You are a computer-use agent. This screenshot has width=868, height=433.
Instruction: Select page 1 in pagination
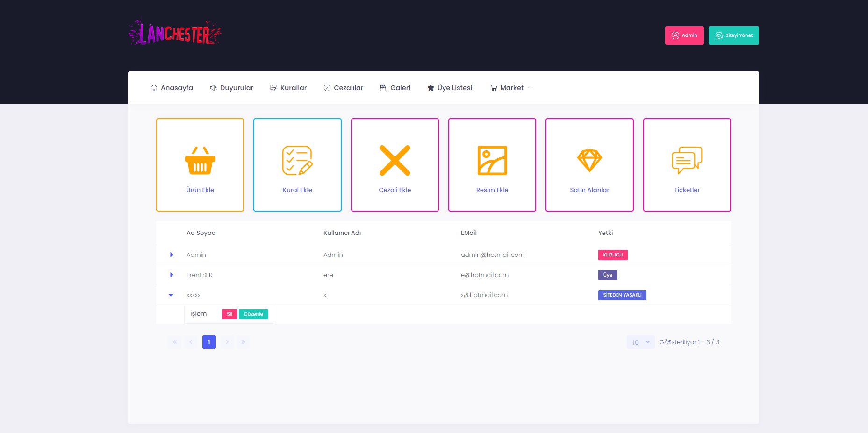209,342
